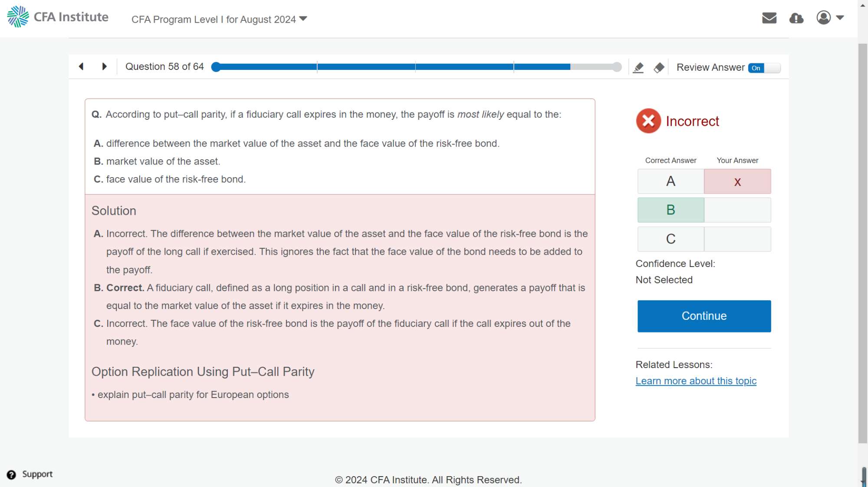The width and height of the screenshot is (868, 487).
Task: Click the page vertical scrollbar
Action: click(862, 243)
